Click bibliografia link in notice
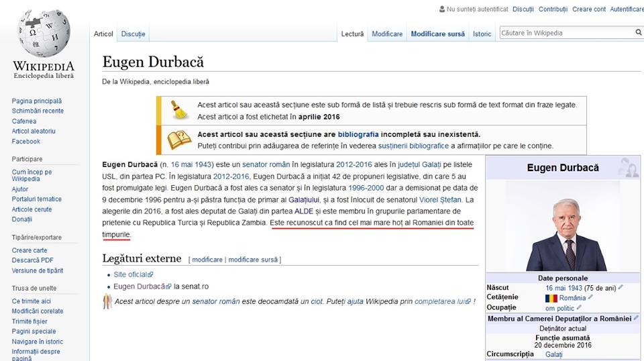Viewport: 644px width, 361px height. (358, 134)
